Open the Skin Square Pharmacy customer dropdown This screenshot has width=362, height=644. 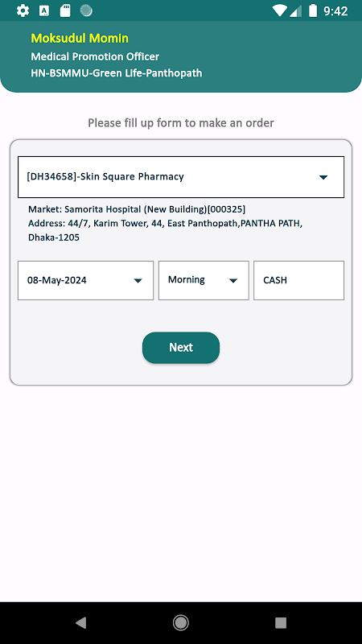tap(181, 177)
